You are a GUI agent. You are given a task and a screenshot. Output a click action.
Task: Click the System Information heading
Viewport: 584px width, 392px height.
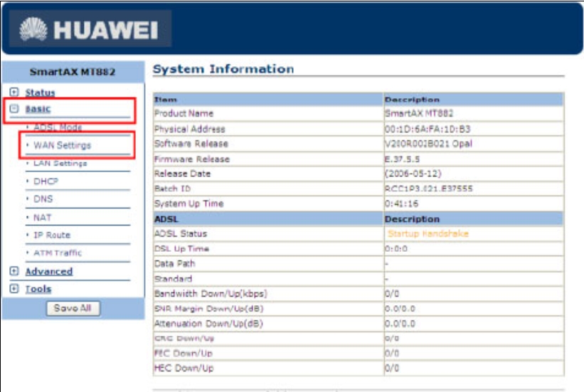click(x=223, y=69)
